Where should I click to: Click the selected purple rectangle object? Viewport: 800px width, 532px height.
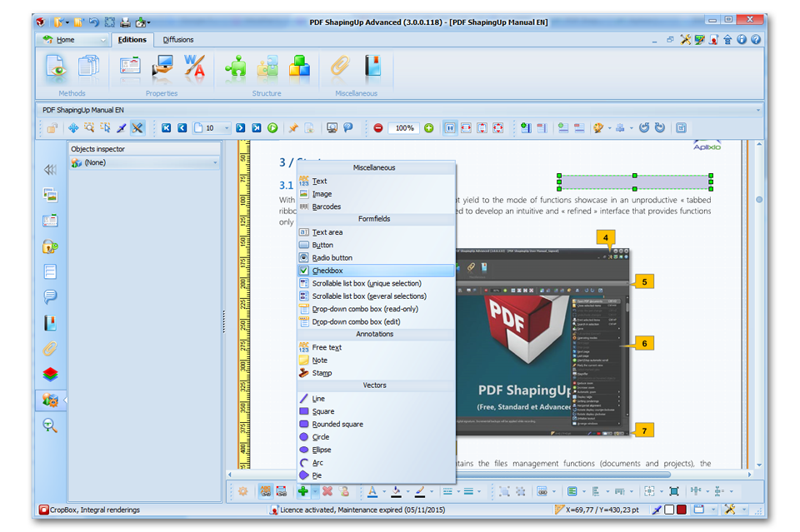pyautogui.click(x=635, y=182)
